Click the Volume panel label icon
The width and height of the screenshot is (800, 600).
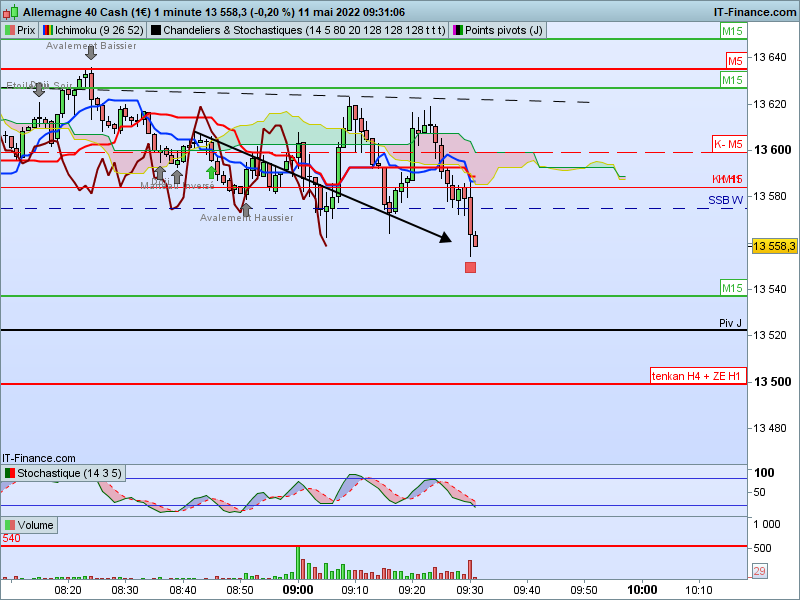[x=10, y=525]
